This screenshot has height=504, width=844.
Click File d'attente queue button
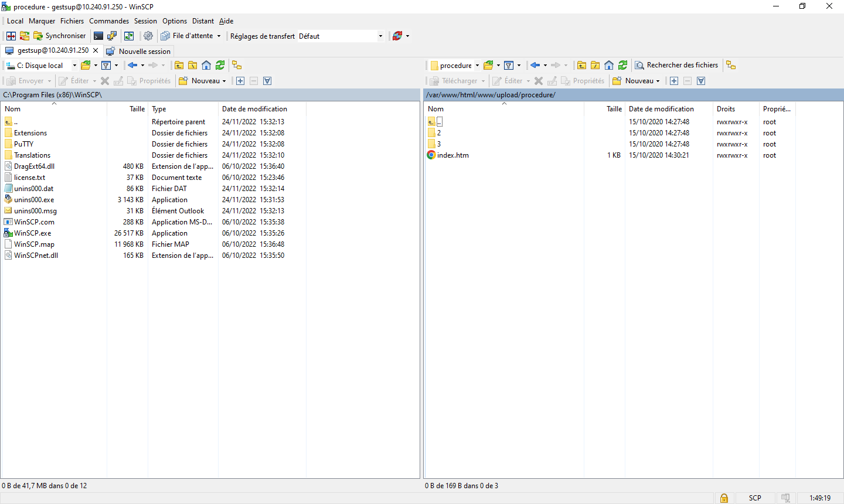(188, 36)
